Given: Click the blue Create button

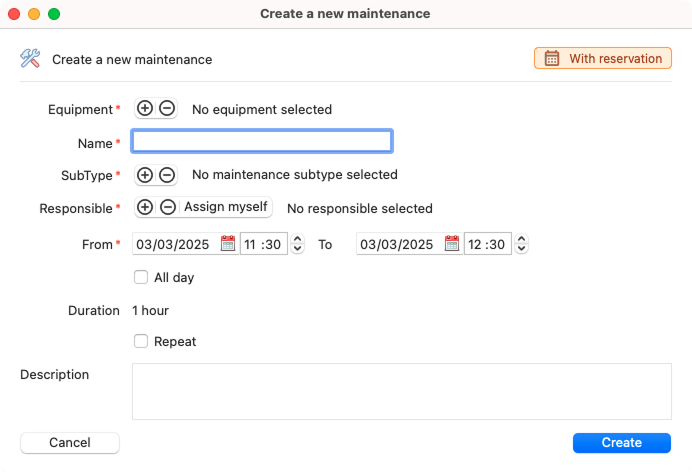Looking at the screenshot, I should [x=622, y=443].
